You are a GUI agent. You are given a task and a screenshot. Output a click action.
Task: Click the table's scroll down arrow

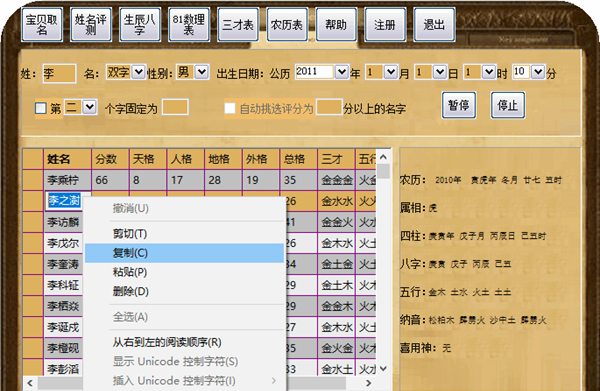tap(383, 369)
